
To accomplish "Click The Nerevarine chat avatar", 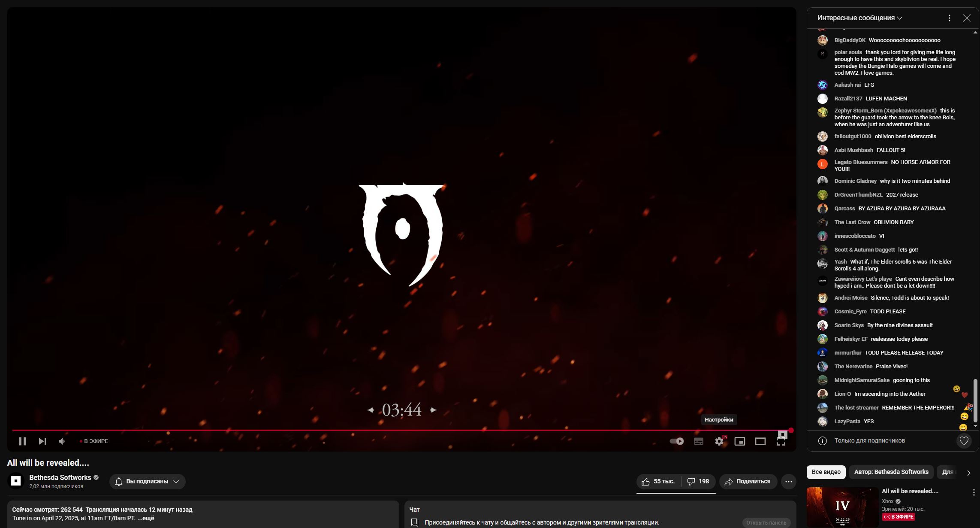I will 822,367.
